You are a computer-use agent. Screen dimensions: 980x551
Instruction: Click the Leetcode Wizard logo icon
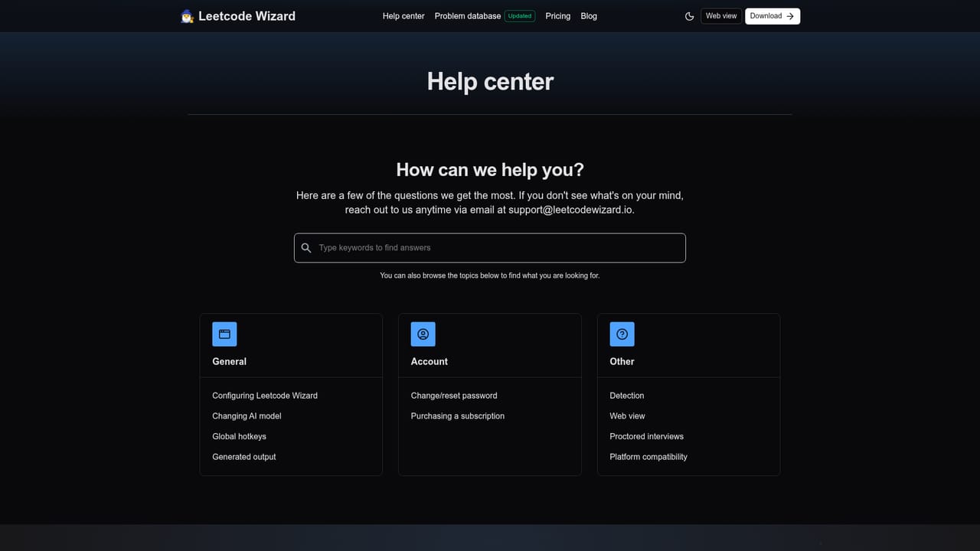[x=187, y=16]
